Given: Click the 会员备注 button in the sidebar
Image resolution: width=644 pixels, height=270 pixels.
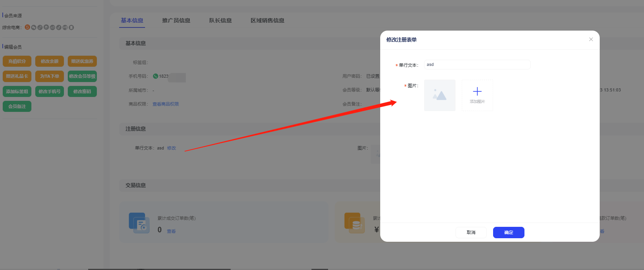Looking at the screenshot, I should (x=17, y=106).
